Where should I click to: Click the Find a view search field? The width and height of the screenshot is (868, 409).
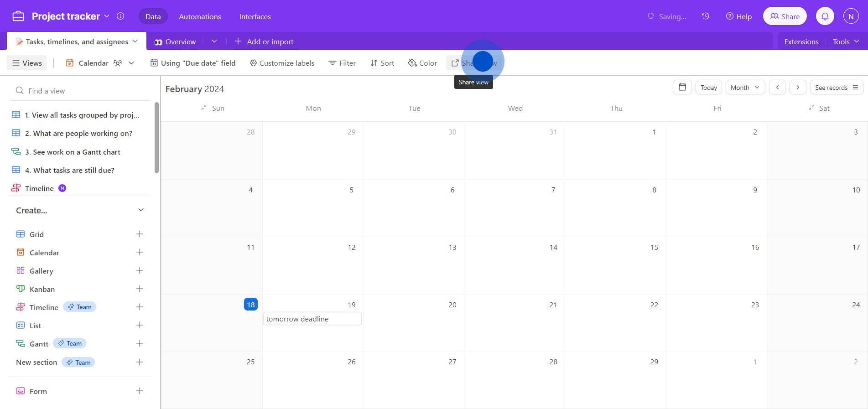pos(80,91)
